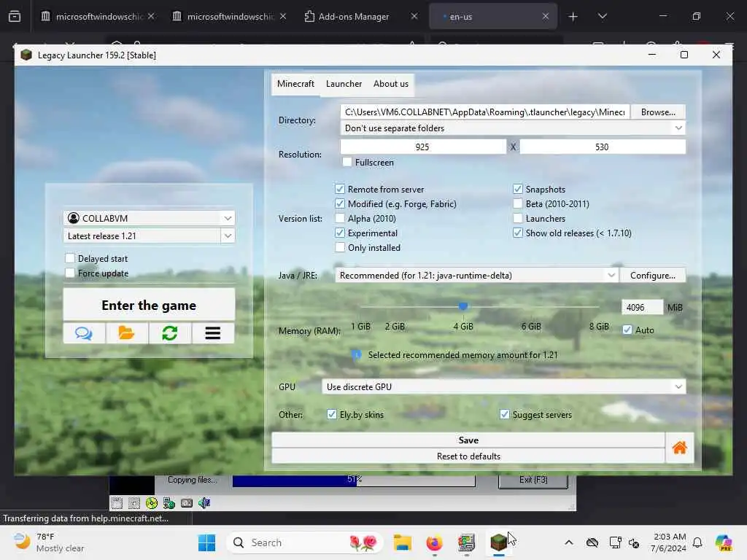Click the cloud sync tray icon
The width and height of the screenshot is (747, 560).
click(592, 542)
